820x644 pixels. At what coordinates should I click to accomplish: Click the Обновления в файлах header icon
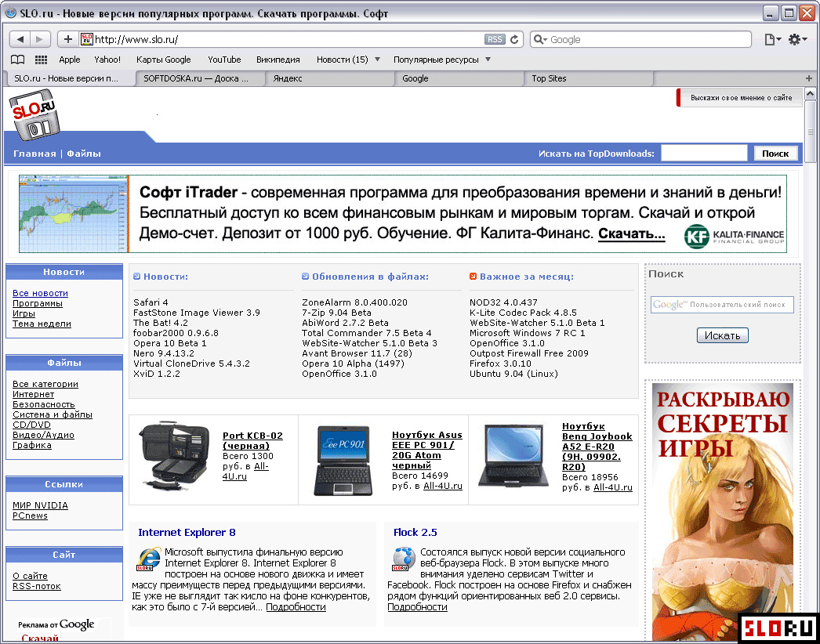point(306,277)
